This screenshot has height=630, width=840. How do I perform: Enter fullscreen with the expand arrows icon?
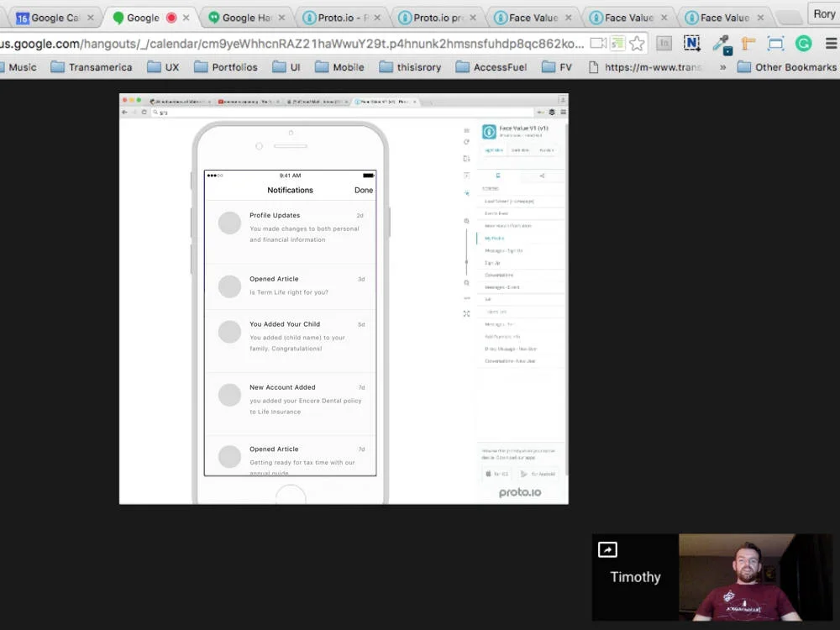coord(466,312)
